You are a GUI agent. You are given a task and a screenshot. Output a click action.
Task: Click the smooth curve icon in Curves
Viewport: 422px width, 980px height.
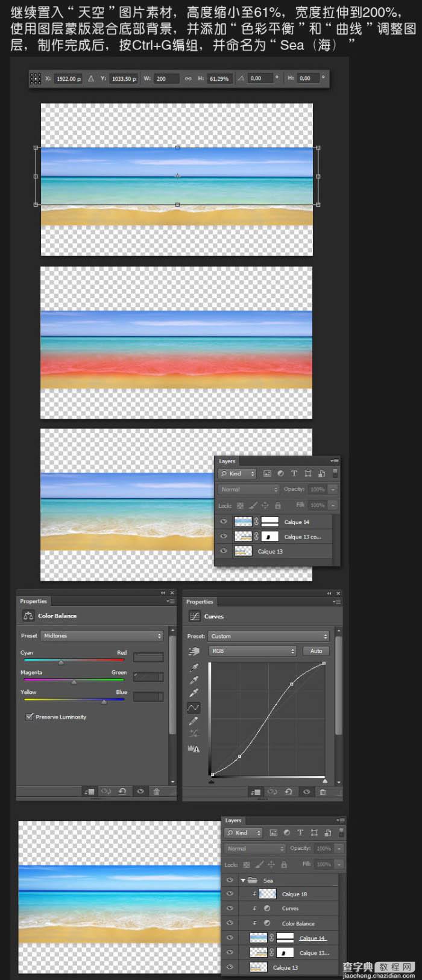click(x=194, y=734)
